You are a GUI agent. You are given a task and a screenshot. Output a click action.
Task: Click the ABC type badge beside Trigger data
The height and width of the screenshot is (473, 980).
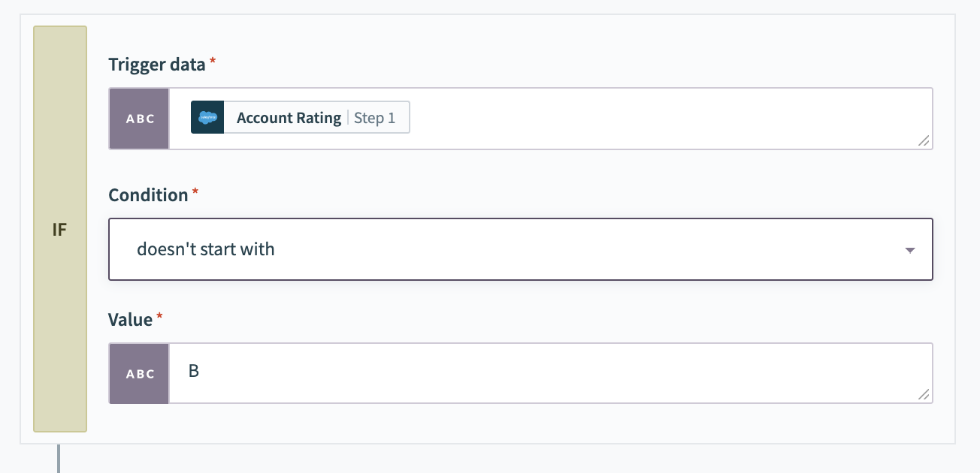tap(139, 119)
